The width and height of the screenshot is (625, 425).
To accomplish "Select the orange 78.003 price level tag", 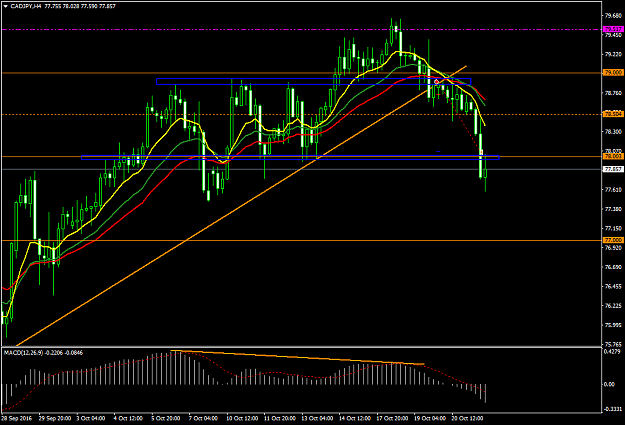I will click(x=613, y=156).
